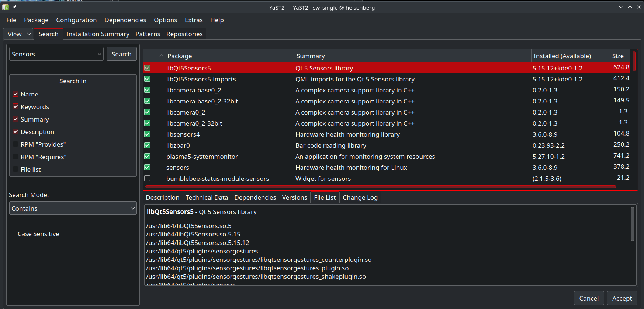Enable RPM "Provides" search option
The height and width of the screenshot is (309, 644).
[15, 144]
